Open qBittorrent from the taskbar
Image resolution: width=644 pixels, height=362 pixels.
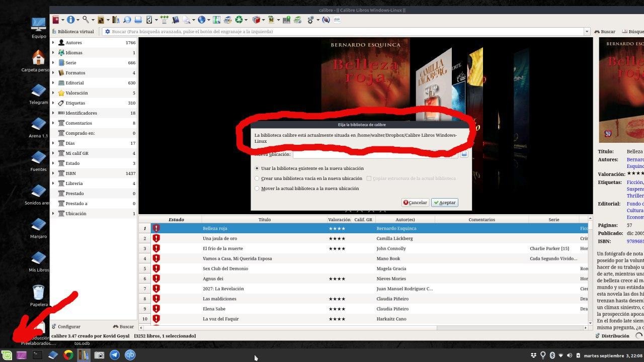(x=130, y=355)
